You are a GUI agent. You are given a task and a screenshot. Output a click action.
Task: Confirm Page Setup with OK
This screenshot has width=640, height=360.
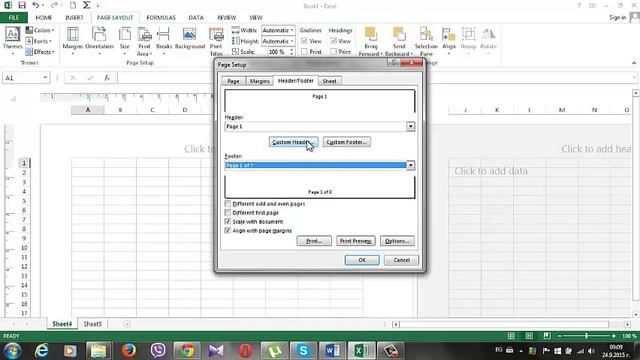[x=362, y=260]
